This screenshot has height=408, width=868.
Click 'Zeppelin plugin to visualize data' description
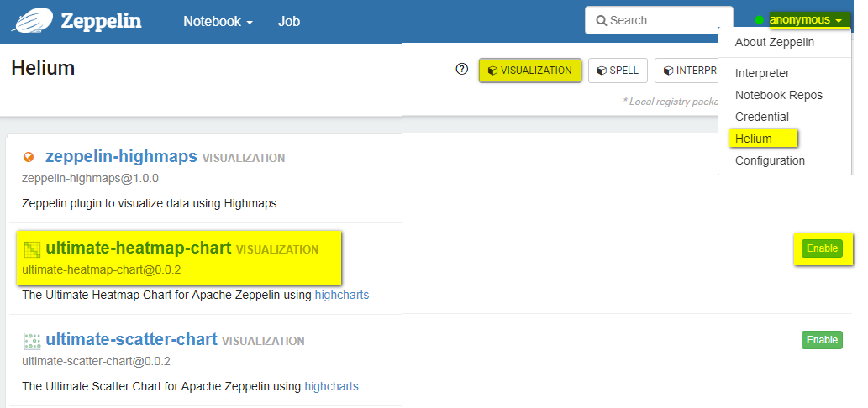click(x=149, y=203)
